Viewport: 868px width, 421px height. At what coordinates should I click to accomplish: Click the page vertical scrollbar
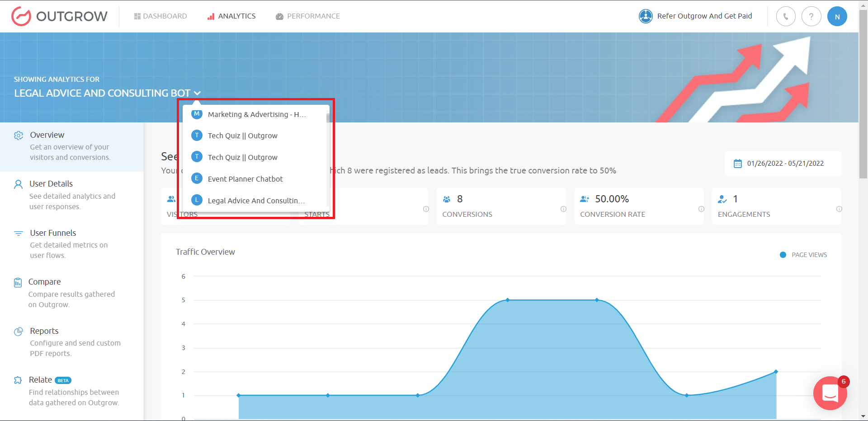863,94
